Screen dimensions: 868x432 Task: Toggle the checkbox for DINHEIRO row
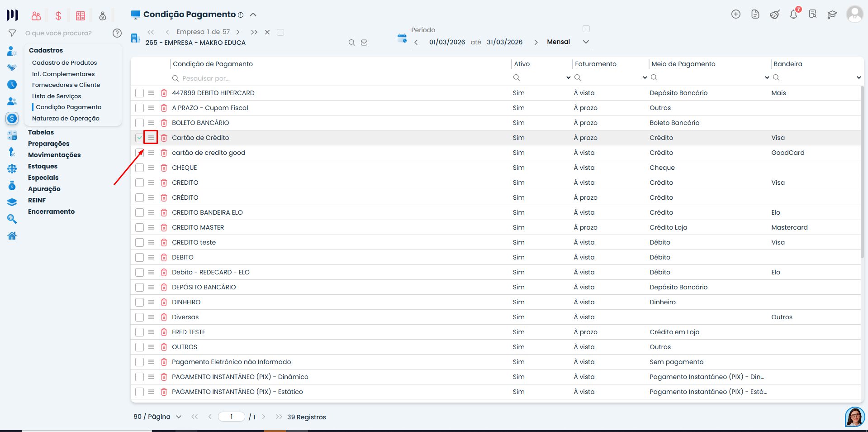point(139,302)
